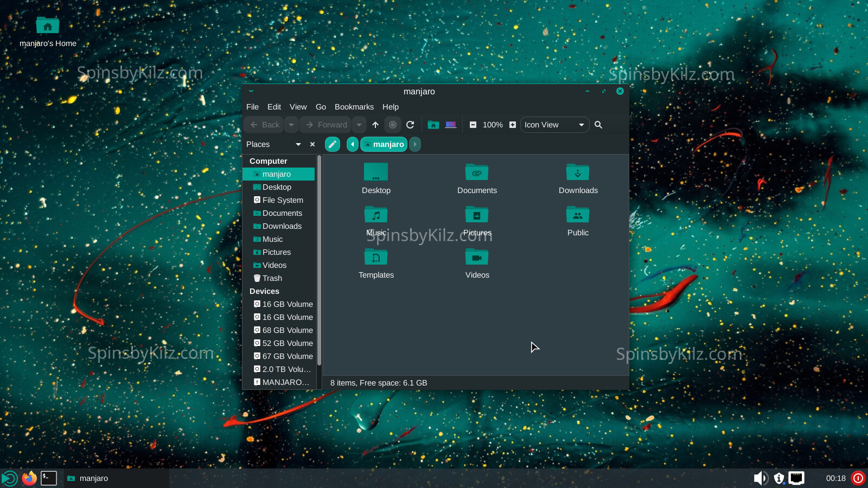Click the manjaro path bar button
This screenshot has width=868, height=488.
click(x=384, y=144)
